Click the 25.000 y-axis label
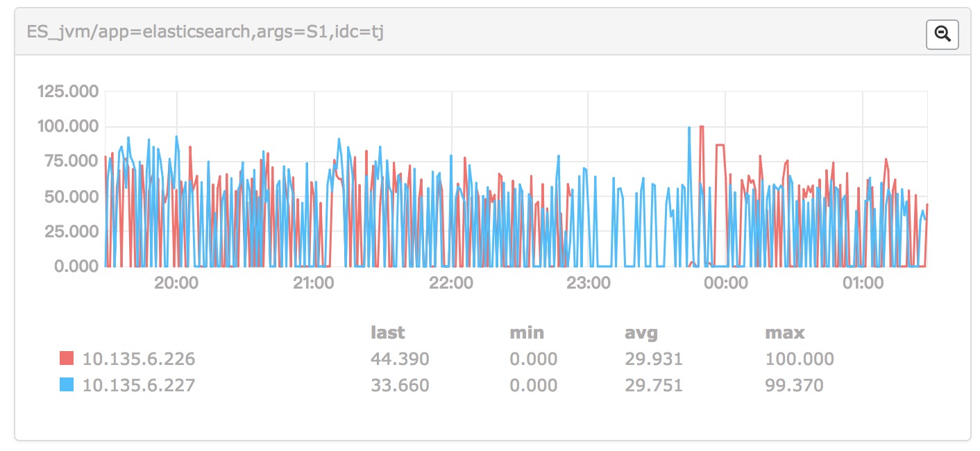Viewport: 980px width, 451px height. (71, 232)
